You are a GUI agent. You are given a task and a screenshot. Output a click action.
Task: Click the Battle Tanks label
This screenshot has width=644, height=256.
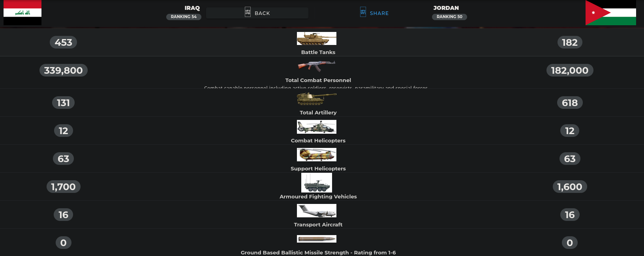pyautogui.click(x=318, y=52)
